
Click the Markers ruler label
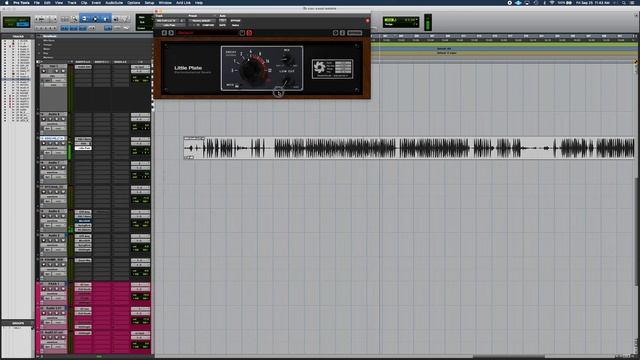point(48,58)
